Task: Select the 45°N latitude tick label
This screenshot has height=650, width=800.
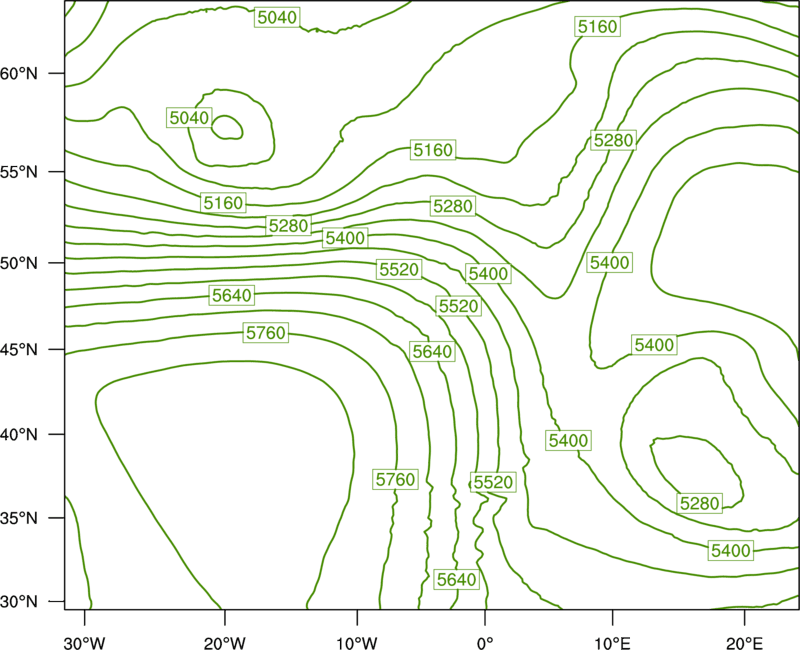Action: pyautogui.click(x=19, y=350)
